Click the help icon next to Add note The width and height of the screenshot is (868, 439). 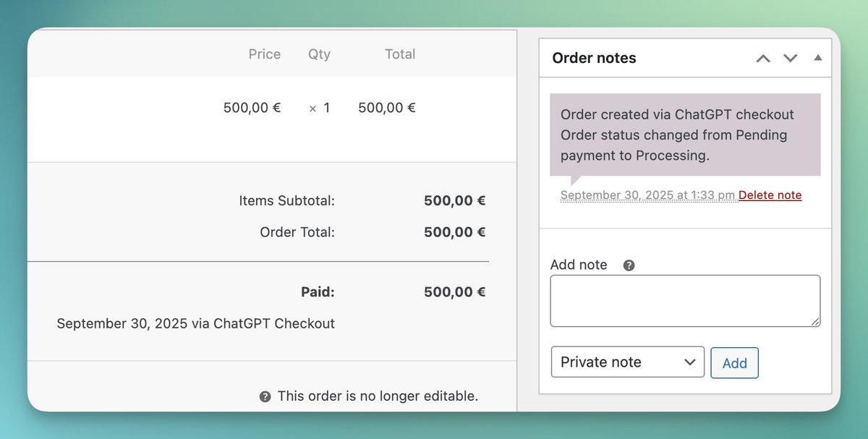[629, 265]
